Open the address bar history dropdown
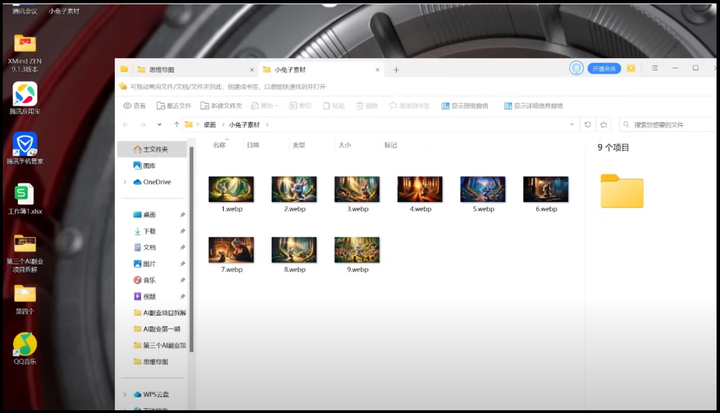720x413 pixels. point(572,124)
